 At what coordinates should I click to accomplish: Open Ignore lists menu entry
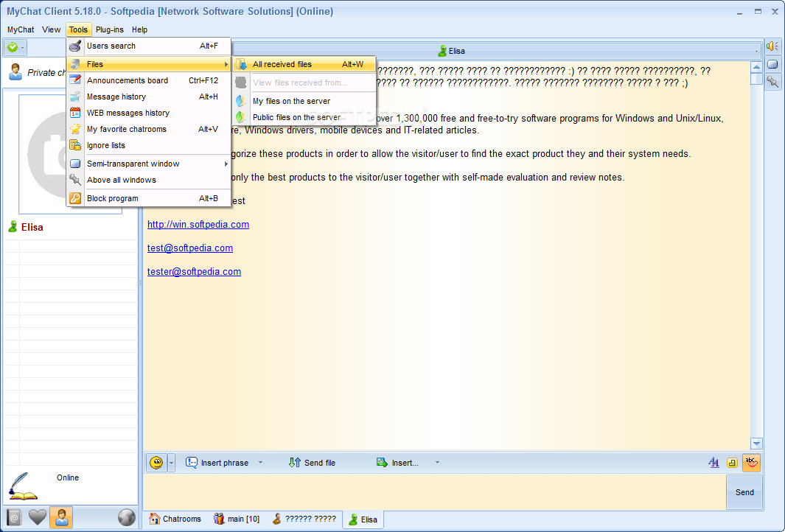[x=149, y=145]
